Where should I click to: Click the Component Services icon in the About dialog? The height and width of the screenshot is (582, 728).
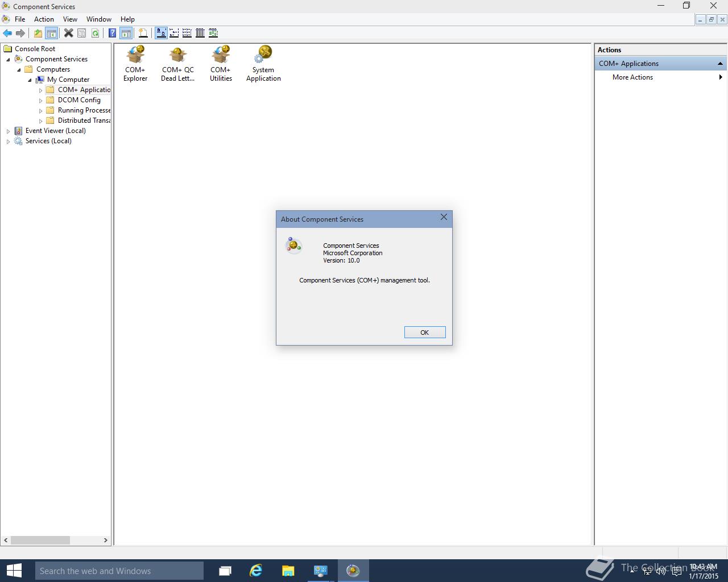pyautogui.click(x=293, y=246)
